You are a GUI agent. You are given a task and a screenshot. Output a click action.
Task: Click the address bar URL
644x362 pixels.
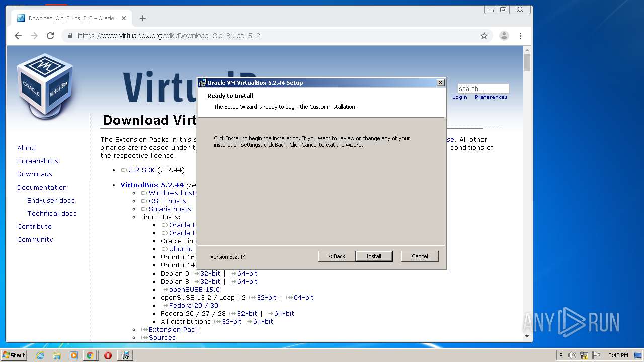click(x=169, y=36)
